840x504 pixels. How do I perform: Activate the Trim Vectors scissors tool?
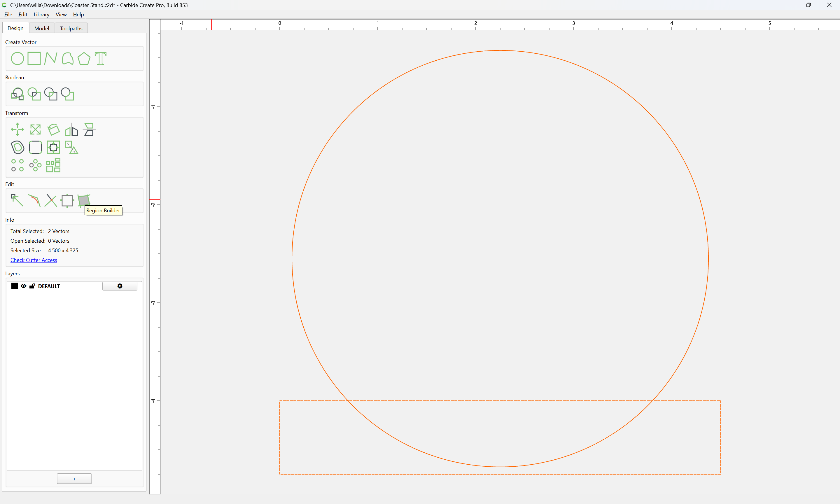coord(50,200)
